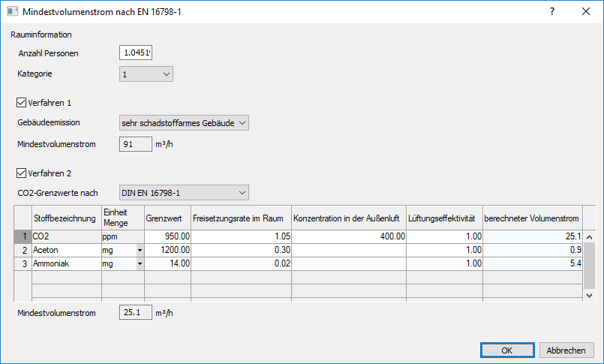The width and height of the screenshot is (604, 364).
Task: Click the Lüftungseffektivität cell in the CO2 row
Action: pos(444,237)
